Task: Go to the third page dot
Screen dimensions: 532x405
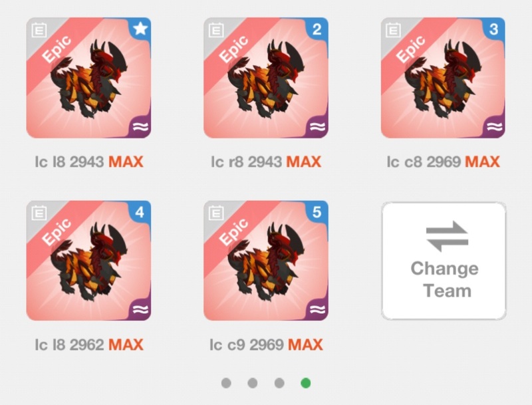Action: (x=279, y=383)
